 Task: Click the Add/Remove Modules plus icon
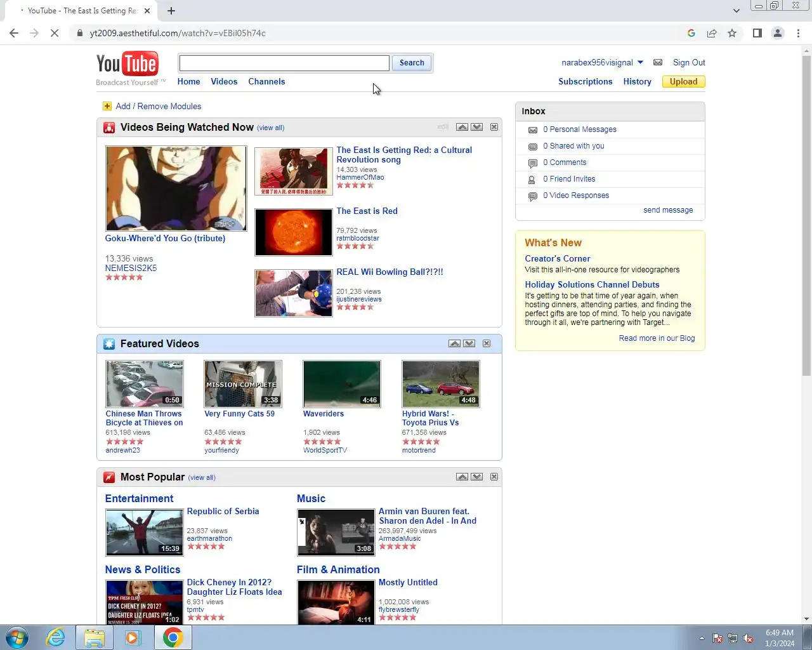tap(107, 106)
